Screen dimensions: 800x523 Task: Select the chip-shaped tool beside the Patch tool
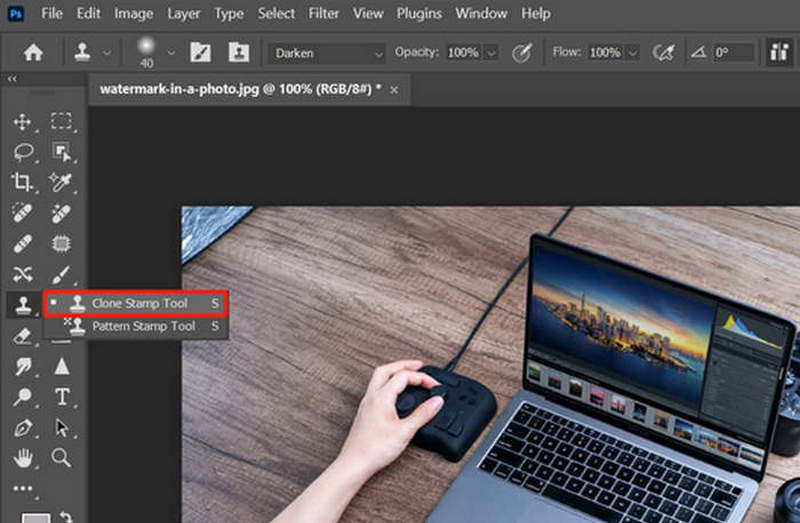(61, 244)
